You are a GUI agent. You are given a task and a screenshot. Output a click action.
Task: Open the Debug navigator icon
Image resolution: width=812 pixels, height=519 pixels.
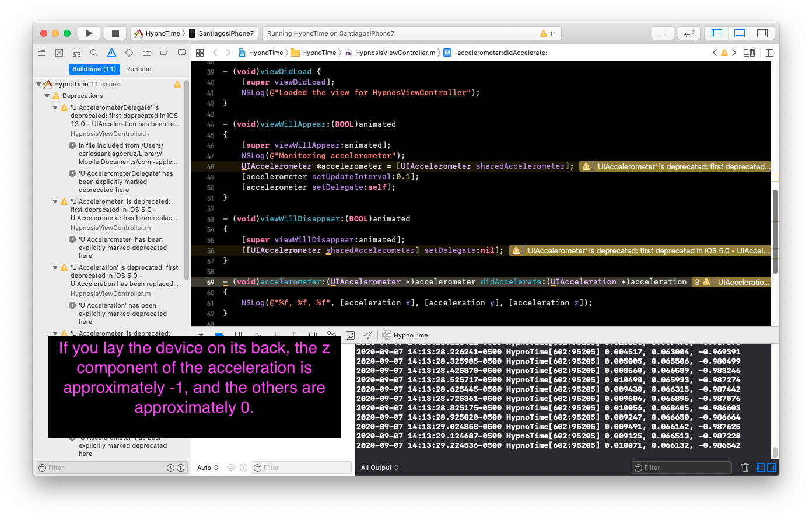coord(146,53)
